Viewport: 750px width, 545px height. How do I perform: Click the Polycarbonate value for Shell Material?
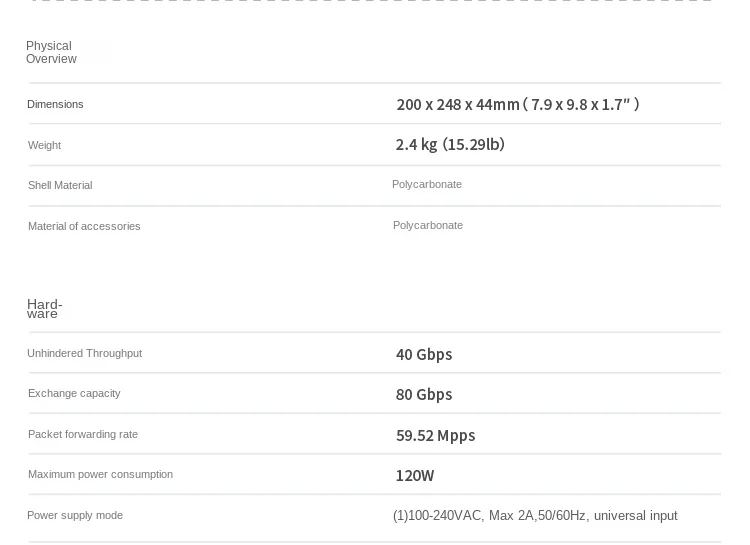[427, 184]
